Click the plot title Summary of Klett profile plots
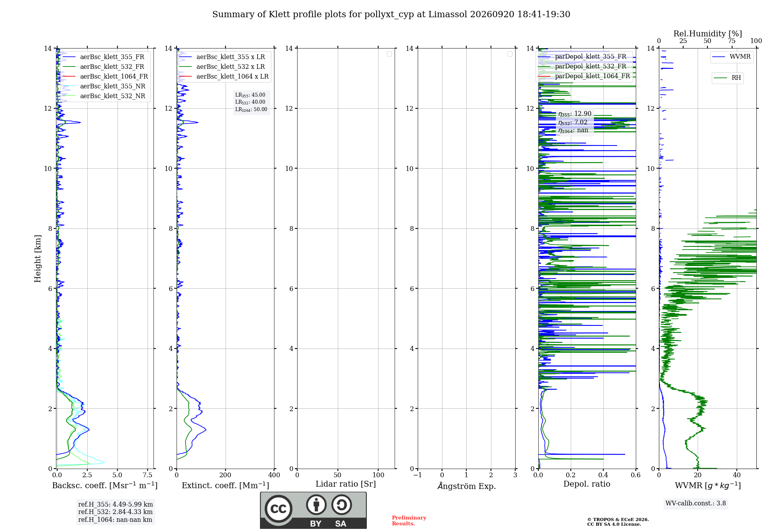Image resolution: width=783 pixels, height=532 pixels. pyautogui.click(x=391, y=14)
